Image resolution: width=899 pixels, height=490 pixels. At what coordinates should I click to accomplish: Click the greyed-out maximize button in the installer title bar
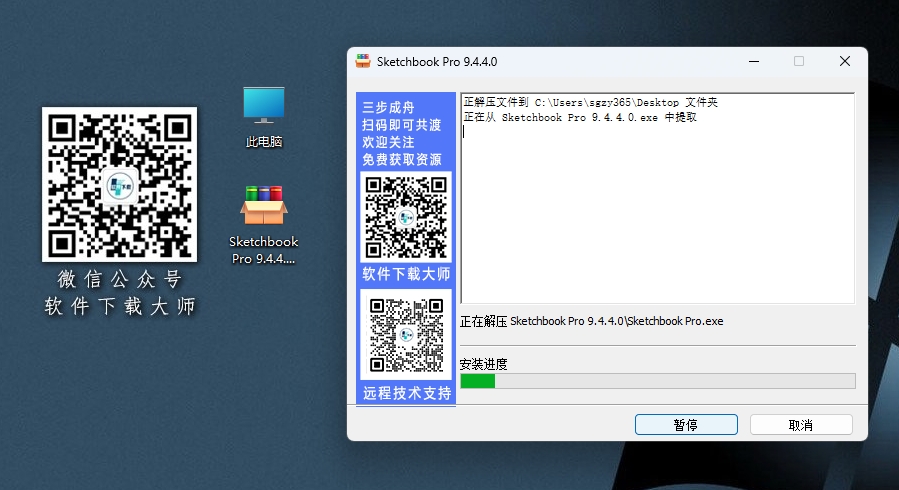(x=799, y=61)
